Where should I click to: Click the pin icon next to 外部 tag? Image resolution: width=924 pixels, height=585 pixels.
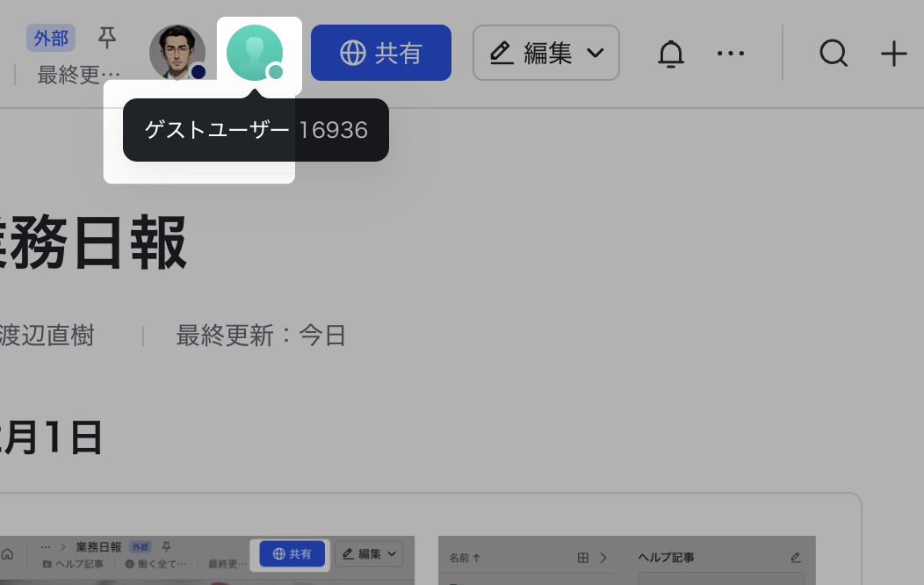point(107,38)
